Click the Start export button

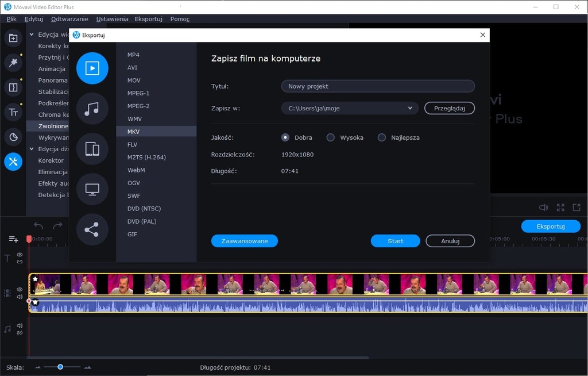(x=395, y=241)
